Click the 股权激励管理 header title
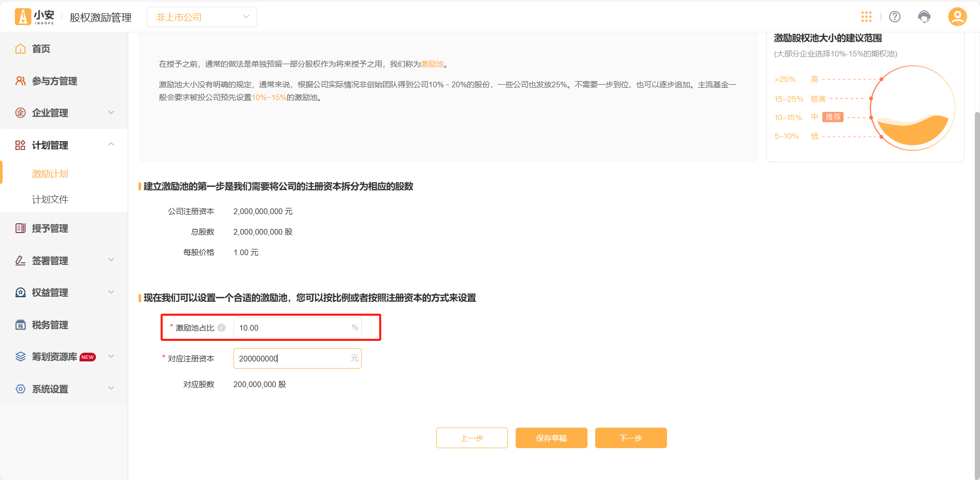 coord(101,17)
